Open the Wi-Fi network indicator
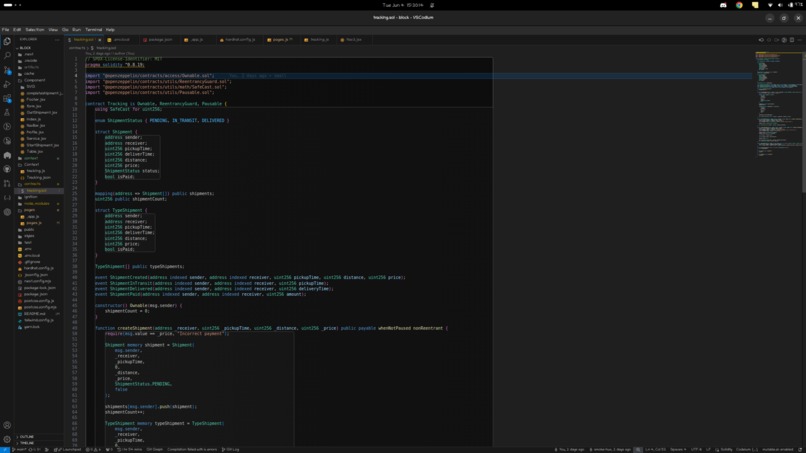 click(x=770, y=5)
